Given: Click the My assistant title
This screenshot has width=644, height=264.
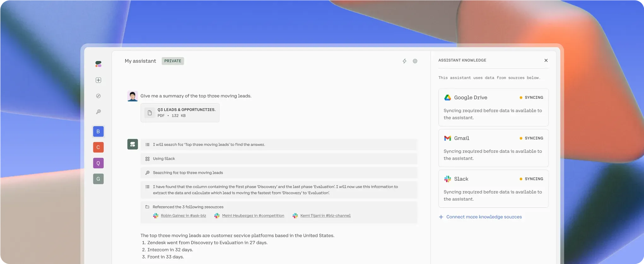Looking at the screenshot, I should [x=140, y=61].
